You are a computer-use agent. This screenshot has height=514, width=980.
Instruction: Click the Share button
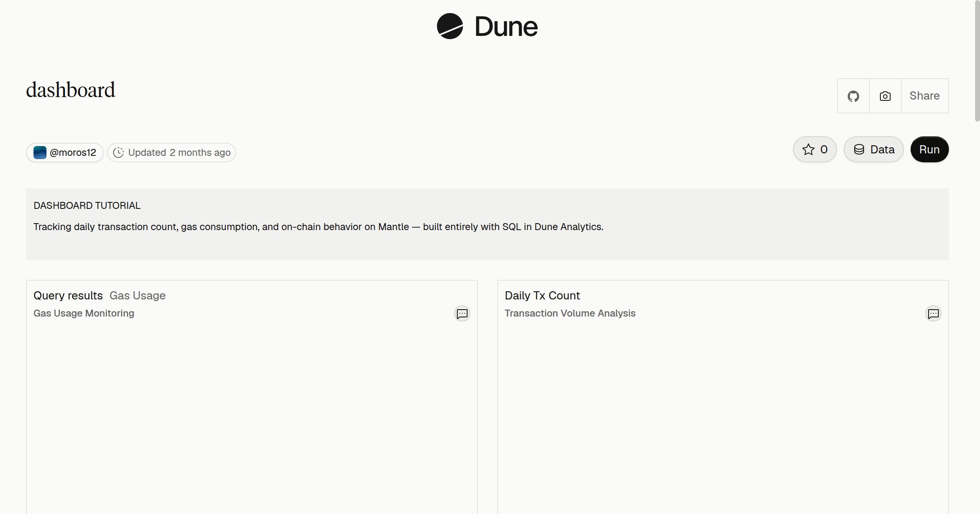coord(924,96)
